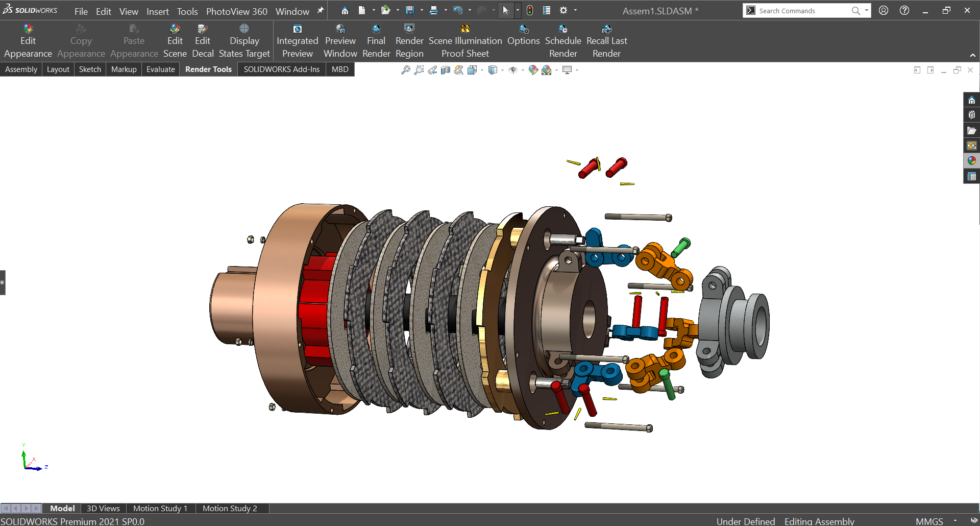Expand the View Settings dropdown

[x=577, y=70]
